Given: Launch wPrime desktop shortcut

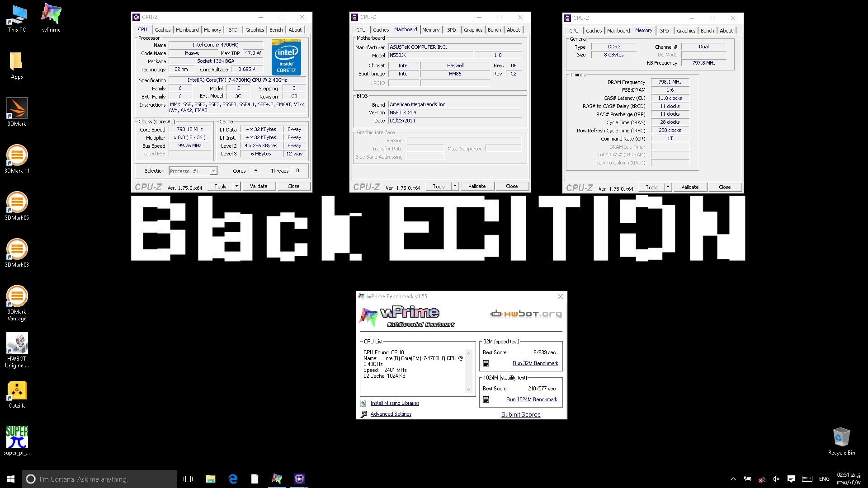Looking at the screenshot, I should [51, 18].
